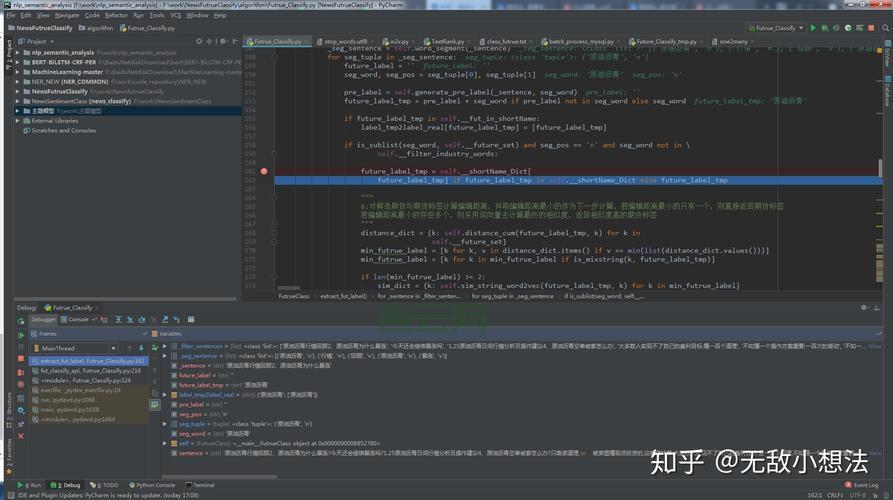Open the Refactor menu
This screenshot has width=893, height=500.
coord(116,15)
